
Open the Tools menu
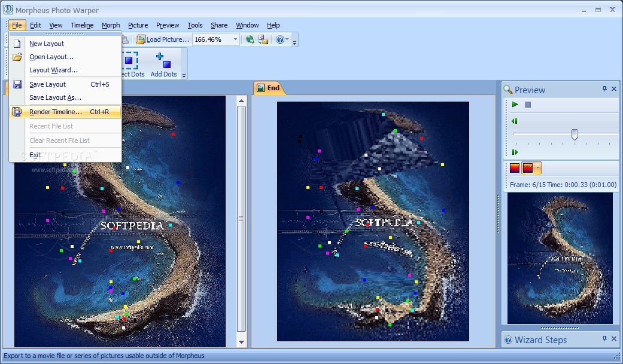click(x=195, y=25)
